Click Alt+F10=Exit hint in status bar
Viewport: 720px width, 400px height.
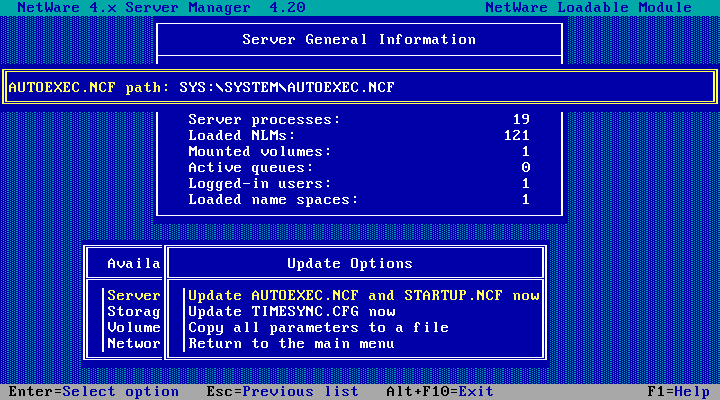(x=440, y=392)
